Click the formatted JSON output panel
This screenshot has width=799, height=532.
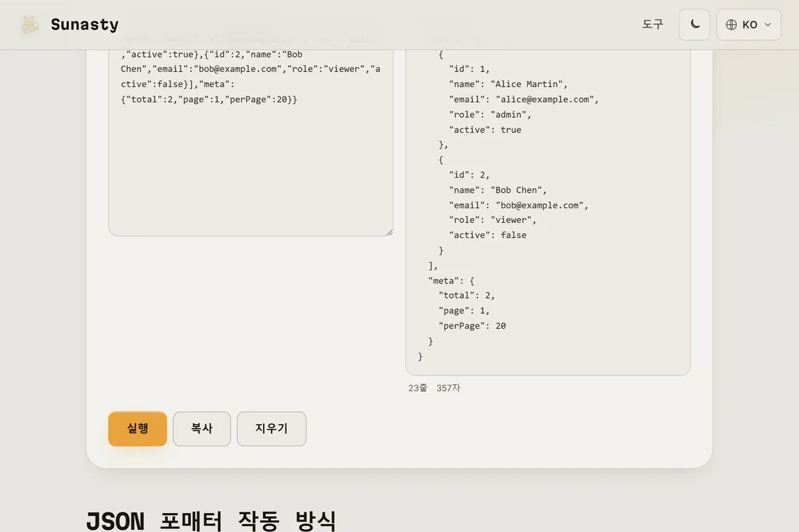point(548,212)
